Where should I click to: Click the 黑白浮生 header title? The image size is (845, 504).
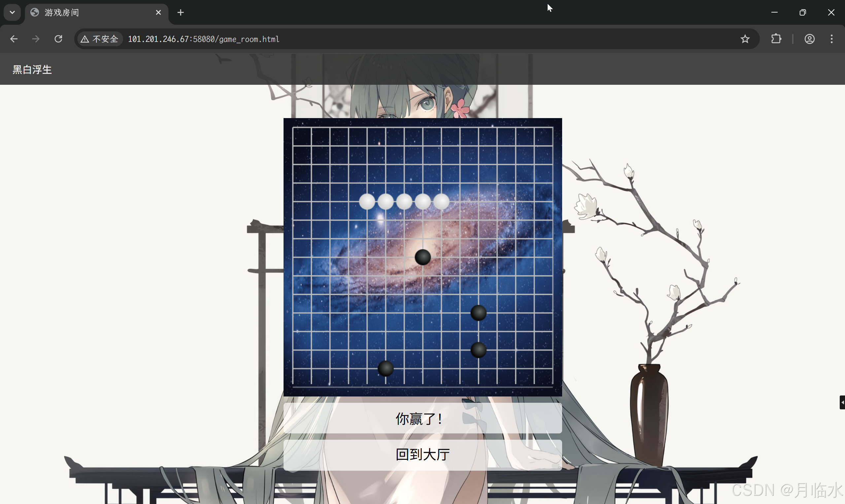click(x=32, y=70)
